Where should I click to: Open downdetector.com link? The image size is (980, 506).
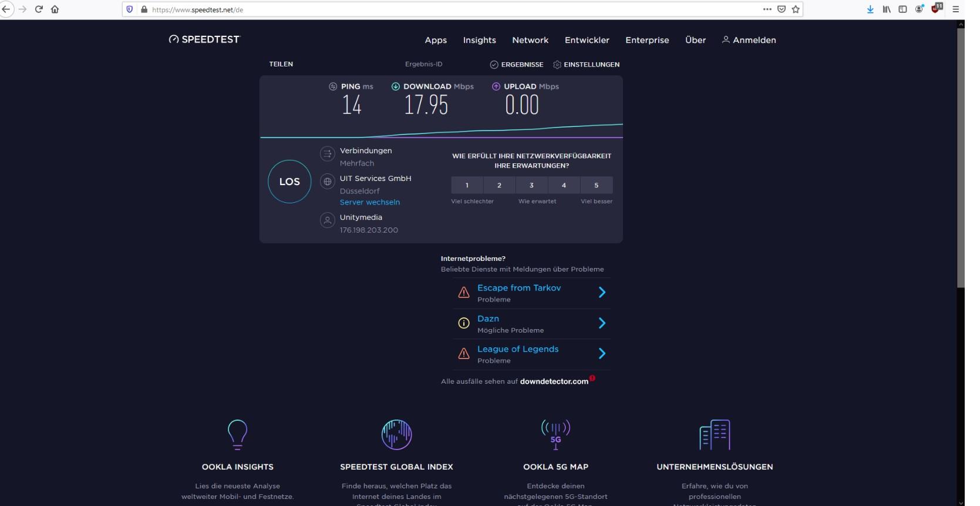point(554,381)
